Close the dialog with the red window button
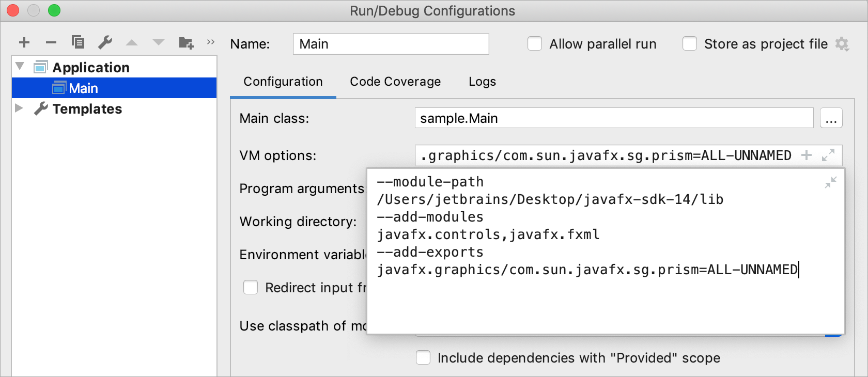The width and height of the screenshot is (868, 377). tap(13, 10)
